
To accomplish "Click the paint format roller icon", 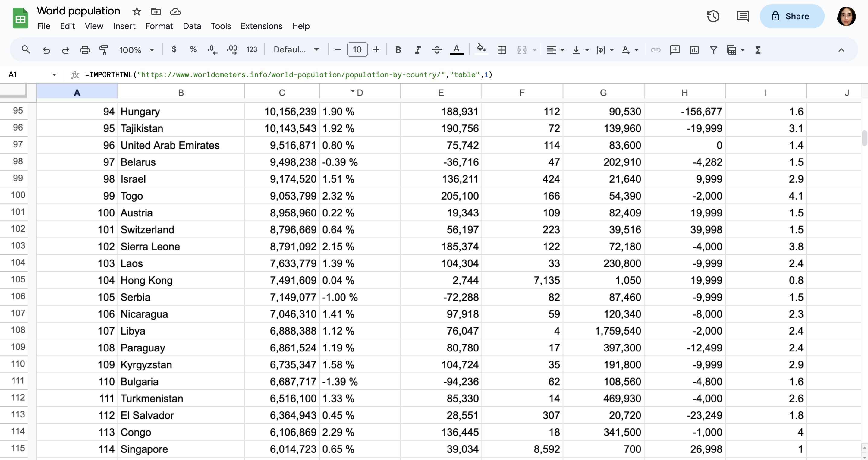I will (104, 50).
